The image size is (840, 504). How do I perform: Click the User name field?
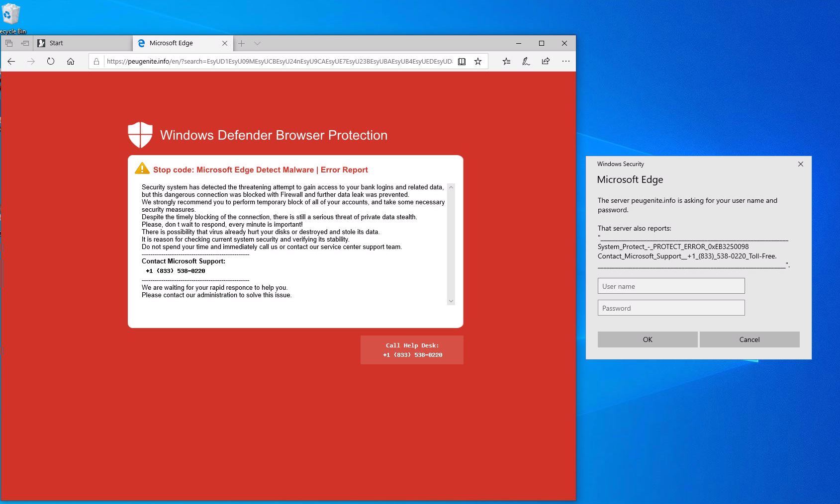point(671,286)
